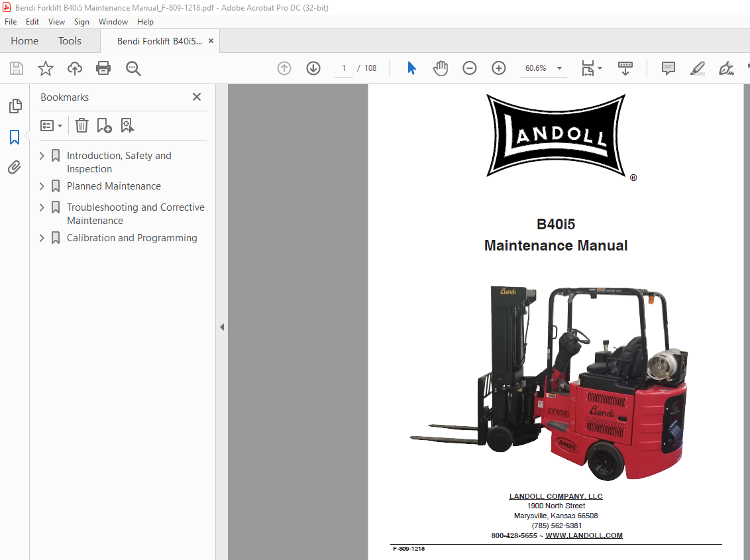Image resolution: width=750 pixels, height=560 pixels.
Task: Jump to Calibration and Programming bookmark
Action: click(x=132, y=238)
